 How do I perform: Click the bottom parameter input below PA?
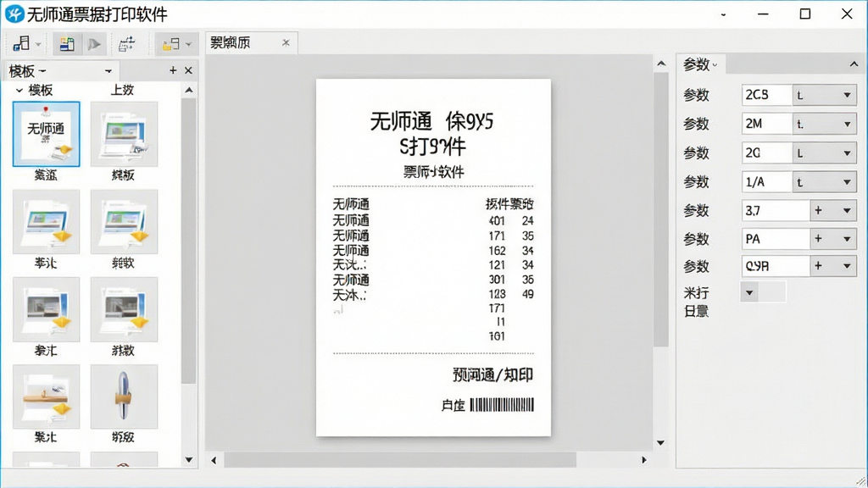[776, 266]
